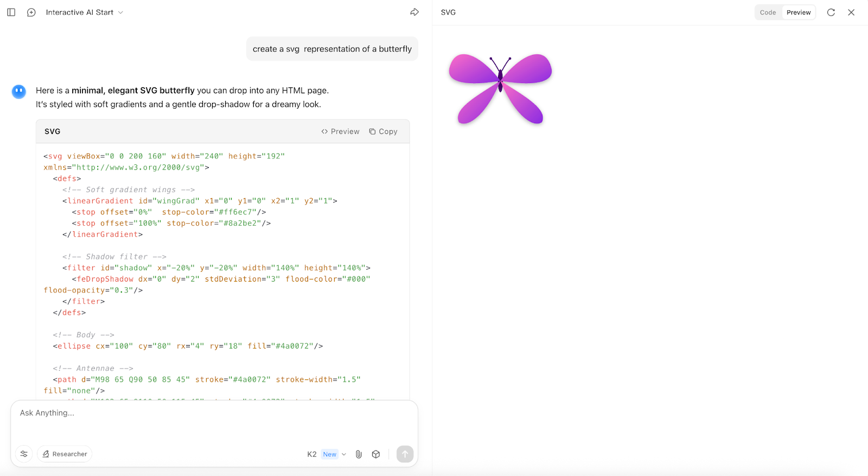
Task: Open the settings sliders icon
Action: tap(24, 454)
